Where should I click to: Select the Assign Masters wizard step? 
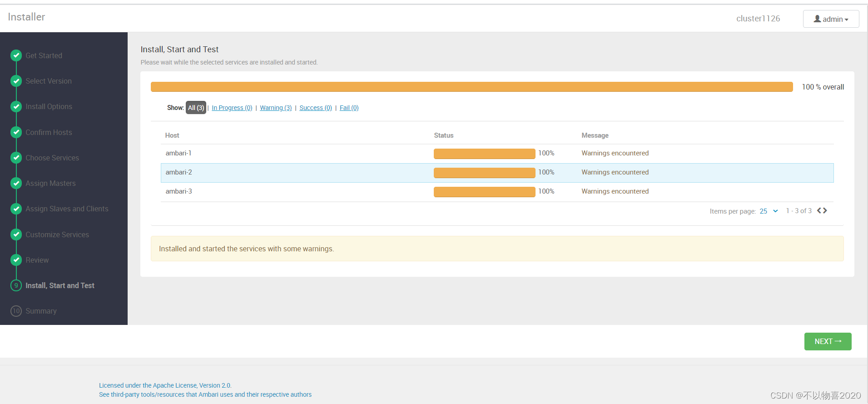(x=50, y=183)
